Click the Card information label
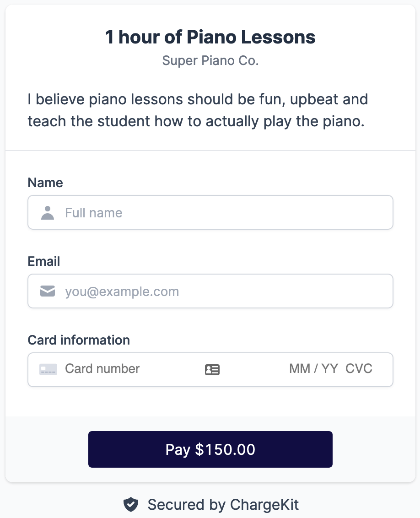420x518 pixels. [79, 340]
